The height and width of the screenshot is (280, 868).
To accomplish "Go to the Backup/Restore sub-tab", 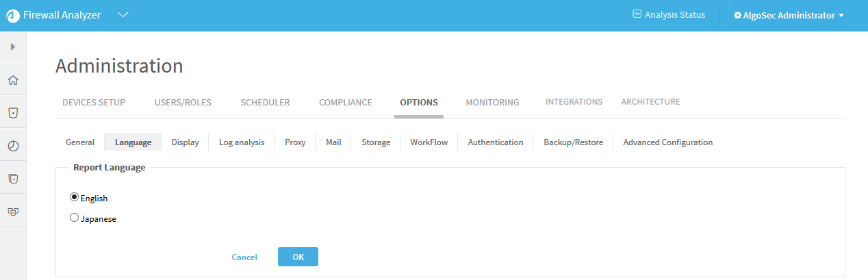I will (573, 142).
